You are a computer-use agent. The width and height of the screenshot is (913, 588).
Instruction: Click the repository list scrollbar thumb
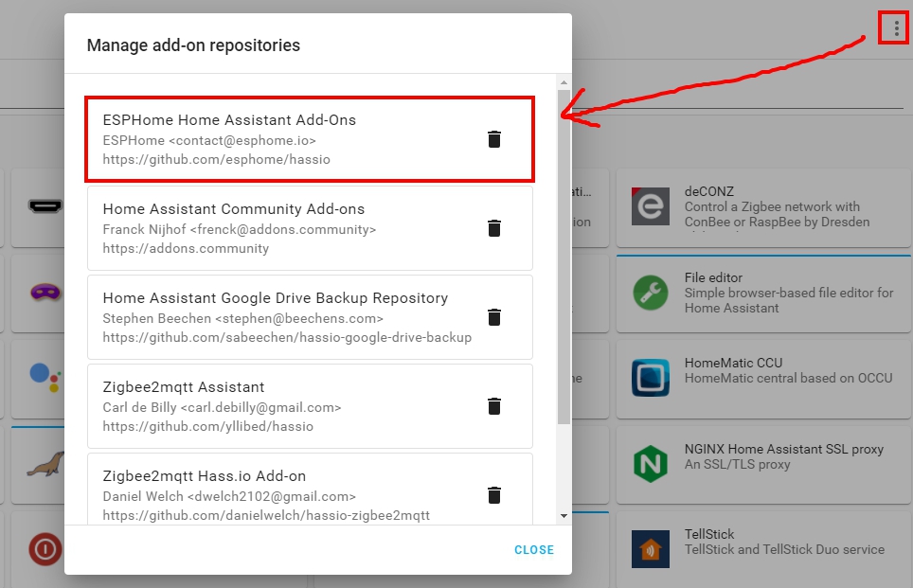pos(564,257)
